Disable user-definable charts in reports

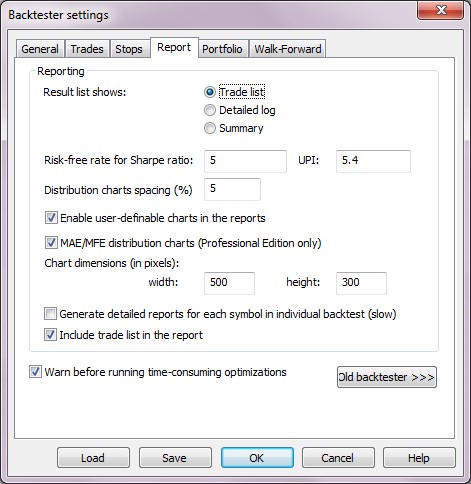pyautogui.click(x=51, y=218)
